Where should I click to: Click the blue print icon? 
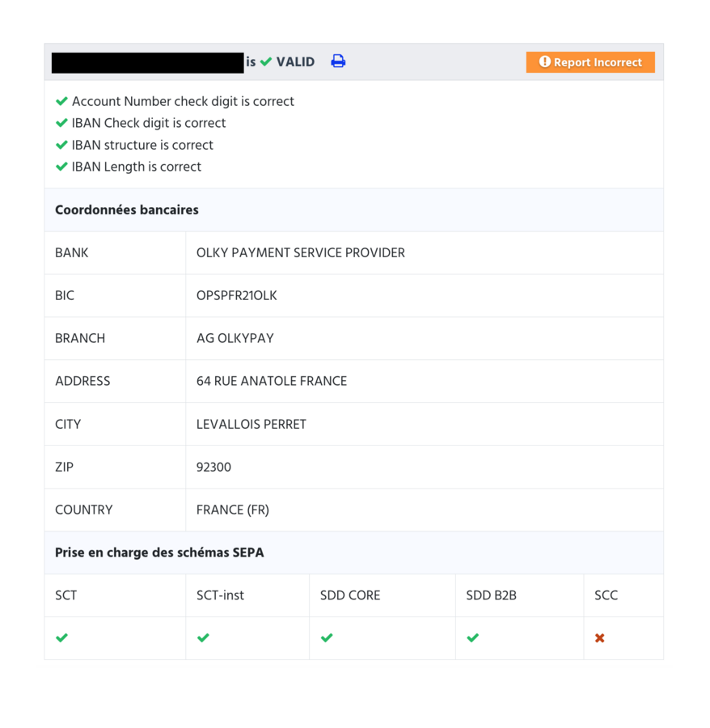[337, 61]
